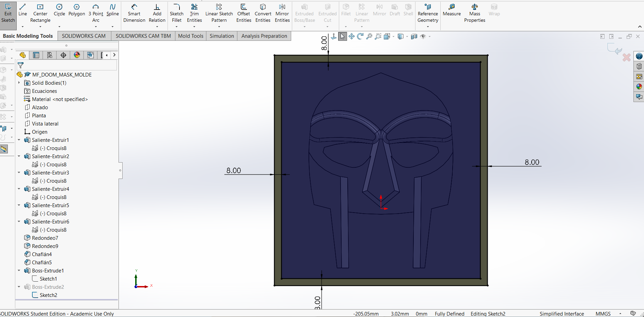Activate the Rotate view tool

click(x=360, y=36)
